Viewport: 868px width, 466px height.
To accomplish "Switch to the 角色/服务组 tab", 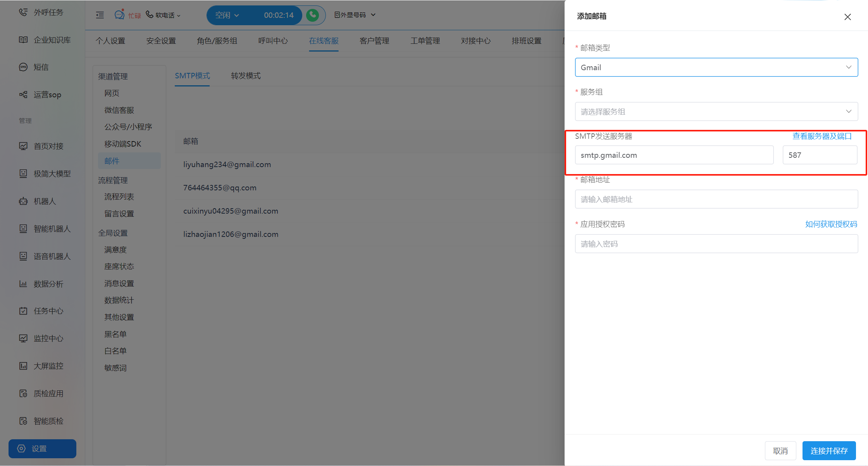I will (x=217, y=41).
